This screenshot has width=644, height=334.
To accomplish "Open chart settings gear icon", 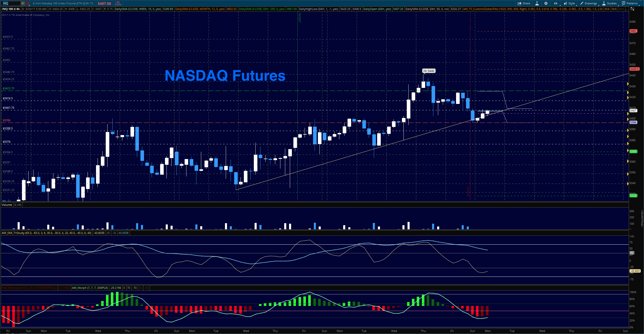I will coord(546,3).
